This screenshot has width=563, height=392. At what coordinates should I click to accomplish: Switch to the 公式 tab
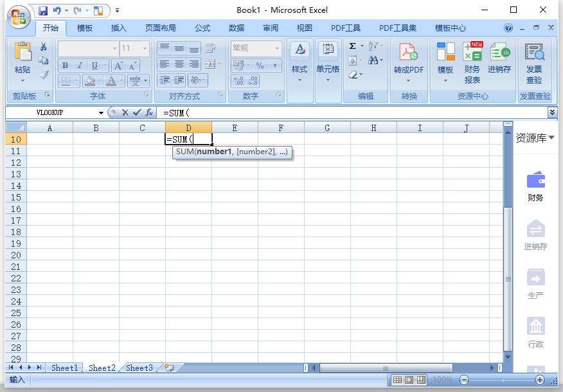pos(202,28)
